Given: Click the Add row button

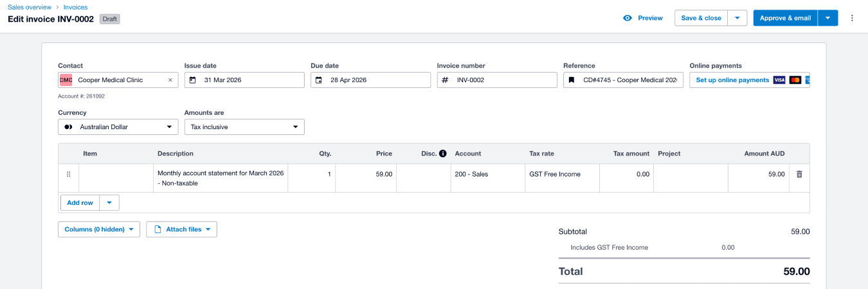Looking at the screenshot, I should (80, 203).
